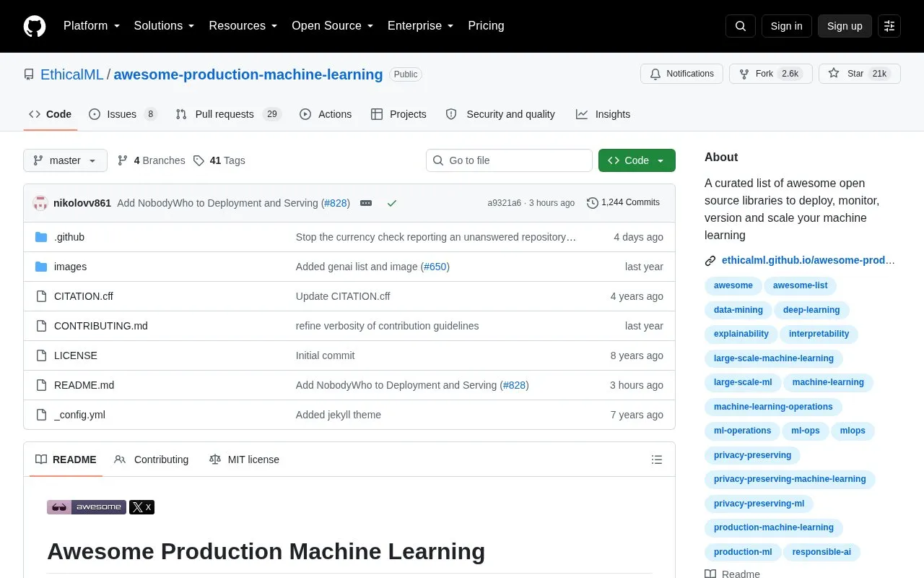Viewport: 924px width, 578px height.
Task: Switch to the Issues tab
Action: click(122, 114)
